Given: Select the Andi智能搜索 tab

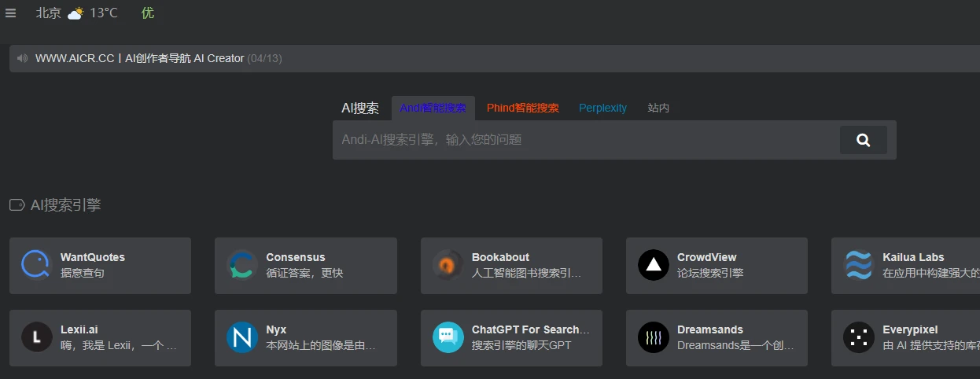Looking at the screenshot, I should 433,109.
